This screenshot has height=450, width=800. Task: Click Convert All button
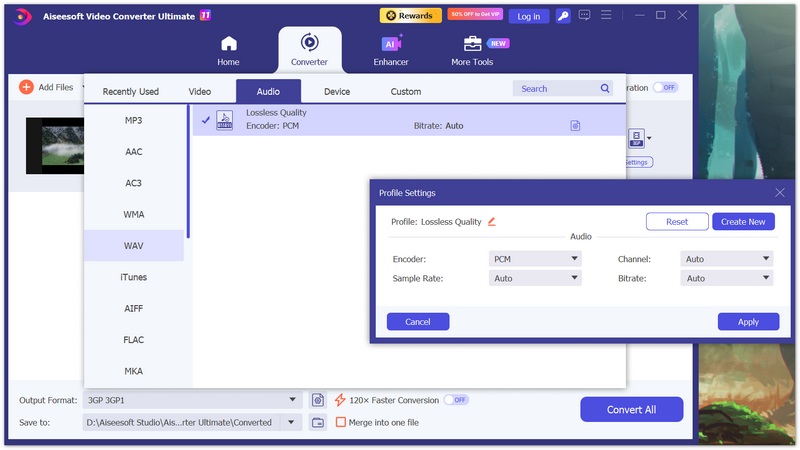pyautogui.click(x=632, y=409)
